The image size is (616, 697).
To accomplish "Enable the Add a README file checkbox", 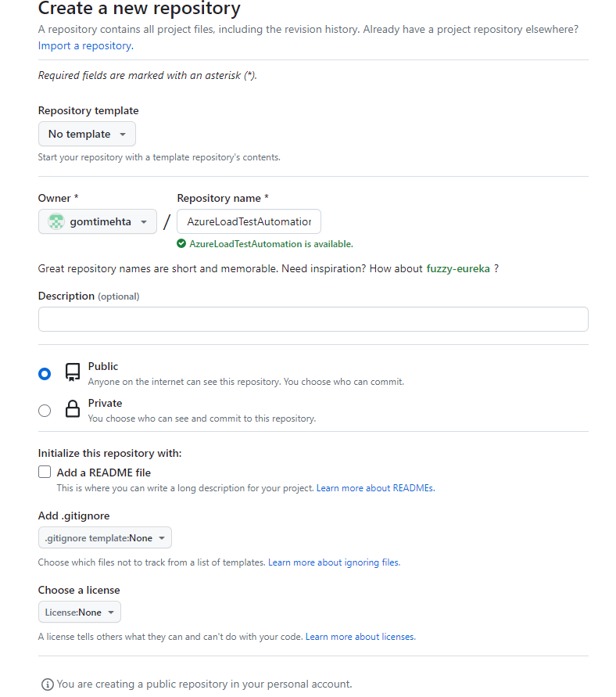I will pyautogui.click(x=45, y=472).
